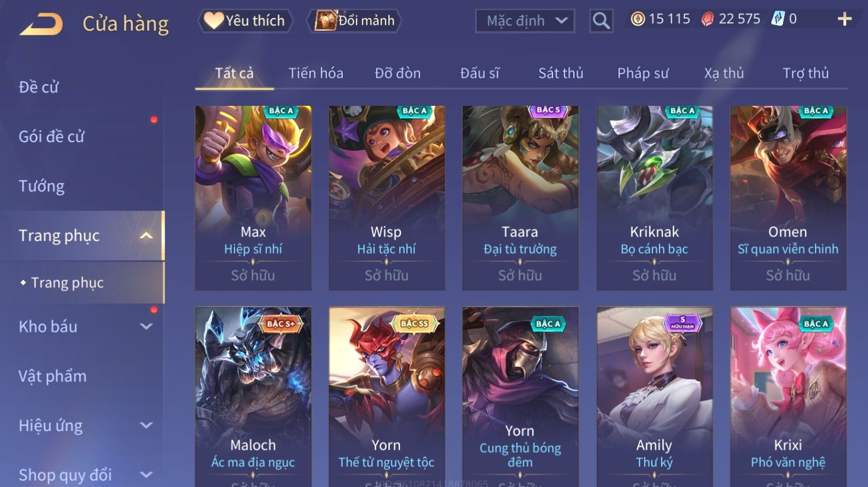
Task: Open Gói đề cử in the sidebar
Action: point(51,136)
